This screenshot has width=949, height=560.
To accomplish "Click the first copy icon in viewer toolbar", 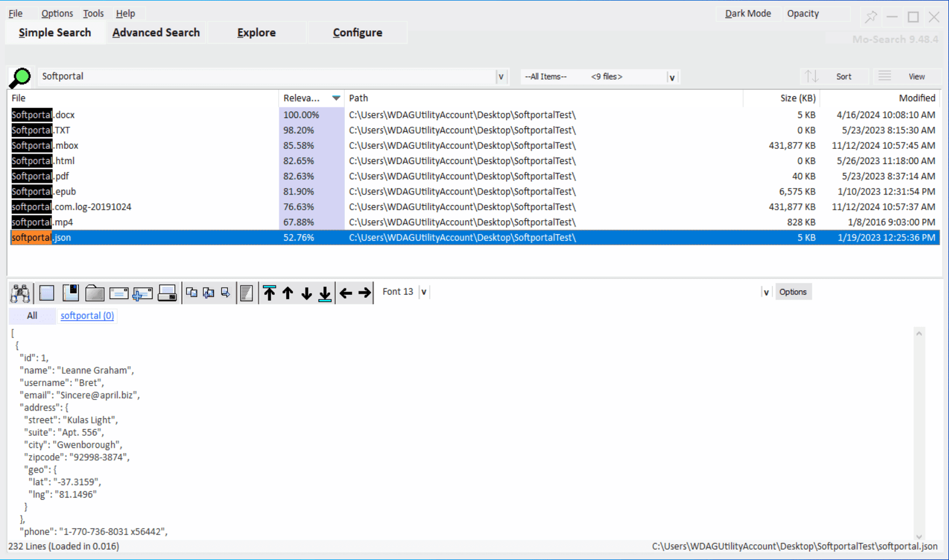I will (x=192, y=292).
